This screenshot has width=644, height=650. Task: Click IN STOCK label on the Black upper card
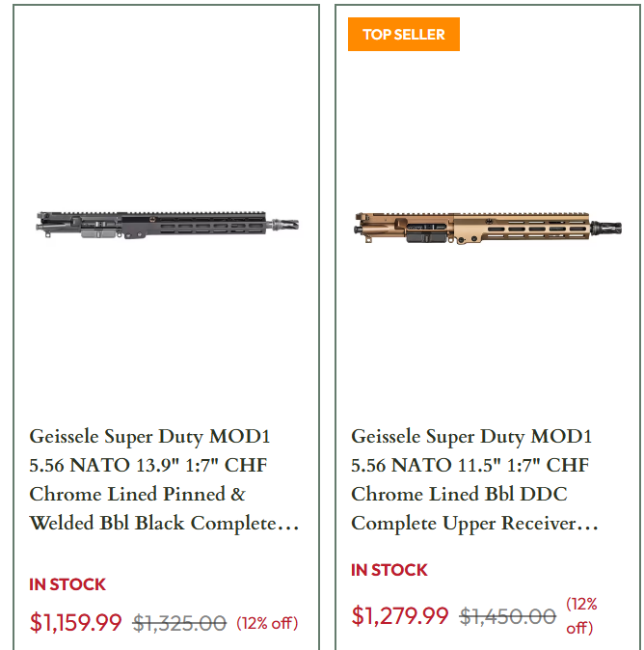(67, 584)
